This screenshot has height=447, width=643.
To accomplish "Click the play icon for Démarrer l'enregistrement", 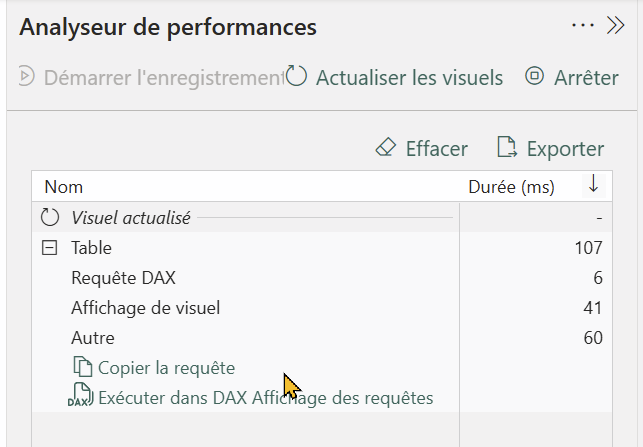I will click(x=26, y=76).
